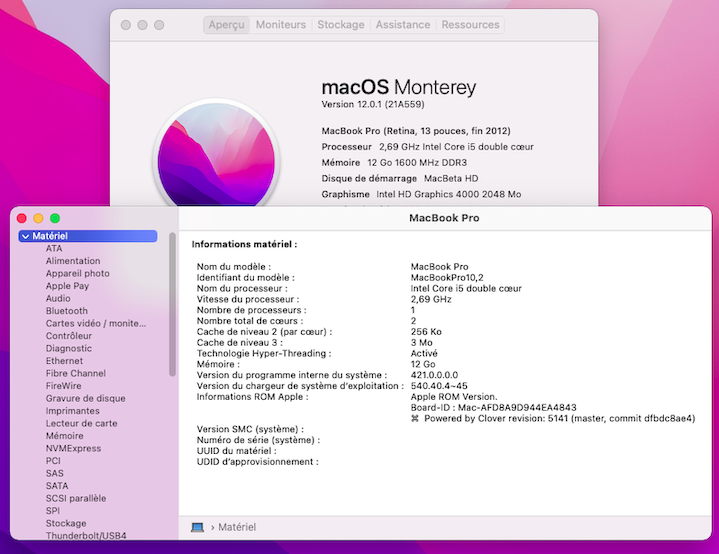
Task: Select Imprimantes in the sidebar
Action: click(x=72, y=411)
